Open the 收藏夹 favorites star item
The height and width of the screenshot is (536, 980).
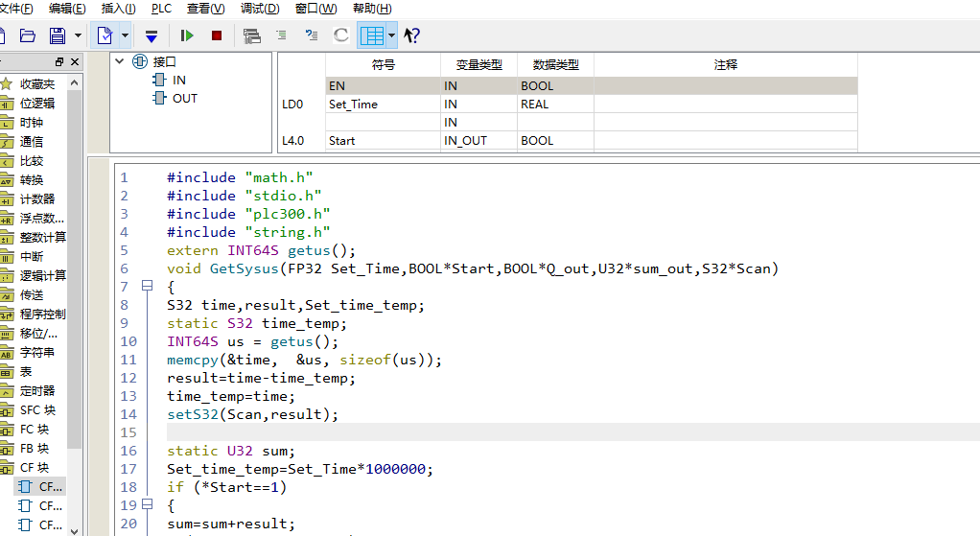(36, 83)
